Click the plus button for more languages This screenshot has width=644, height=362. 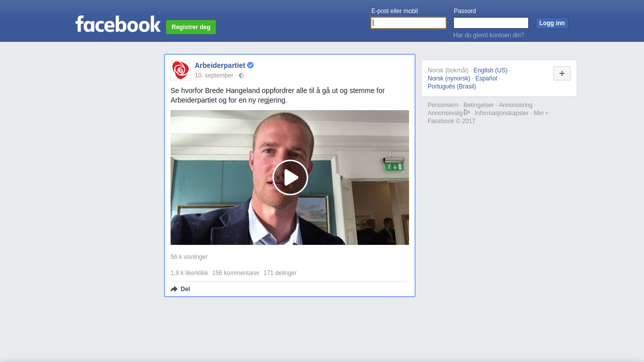tap(562, 73)
